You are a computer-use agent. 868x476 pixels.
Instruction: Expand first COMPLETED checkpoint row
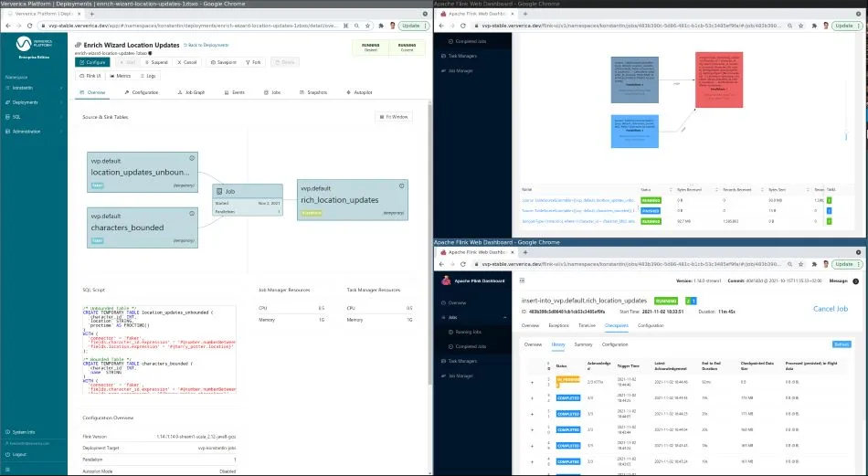click(533, 398)
